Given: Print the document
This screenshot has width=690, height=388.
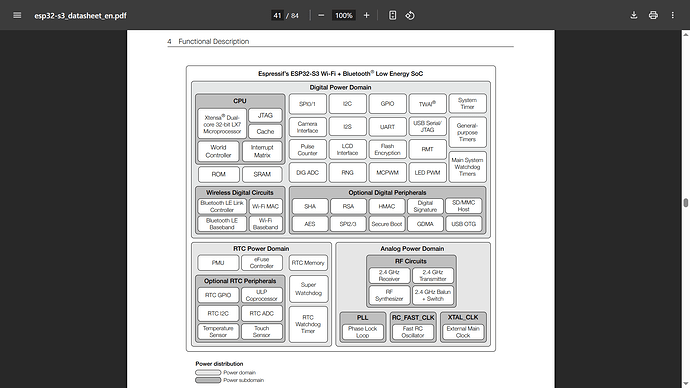Looking at the screenshot, I should (x=653, y=15).
